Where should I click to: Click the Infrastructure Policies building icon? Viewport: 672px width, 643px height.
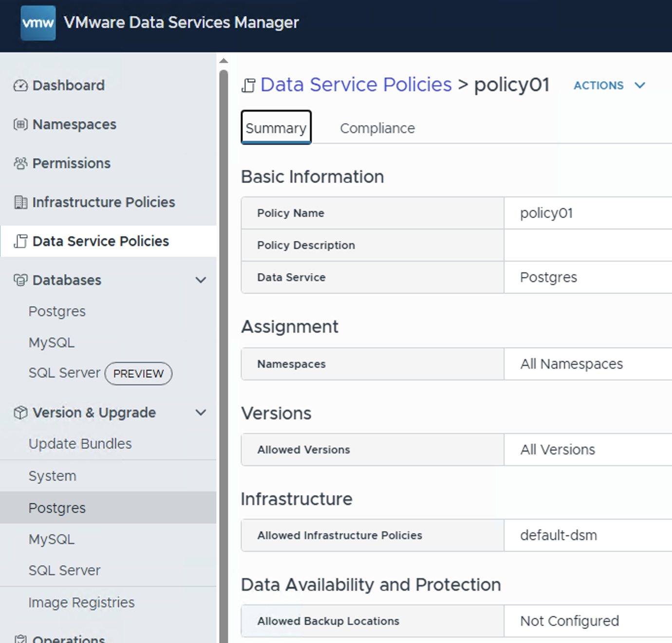(20, 202)
